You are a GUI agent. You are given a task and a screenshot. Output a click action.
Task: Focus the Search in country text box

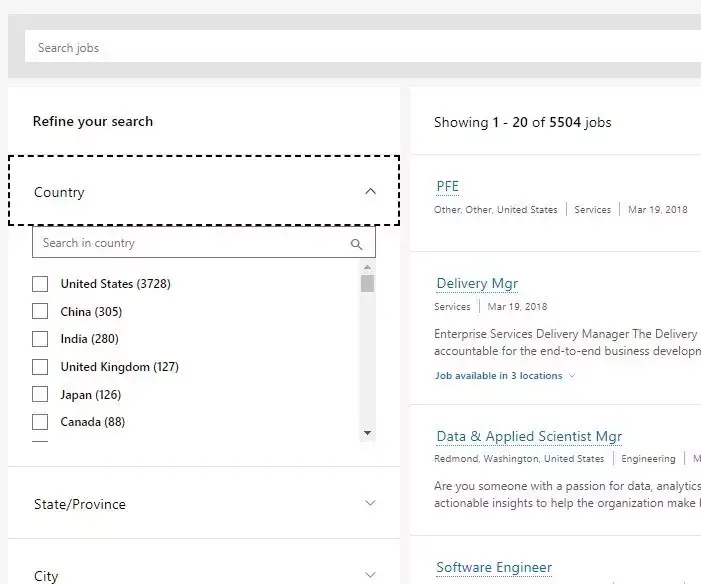pyautogui.click(x=190, y=243)
